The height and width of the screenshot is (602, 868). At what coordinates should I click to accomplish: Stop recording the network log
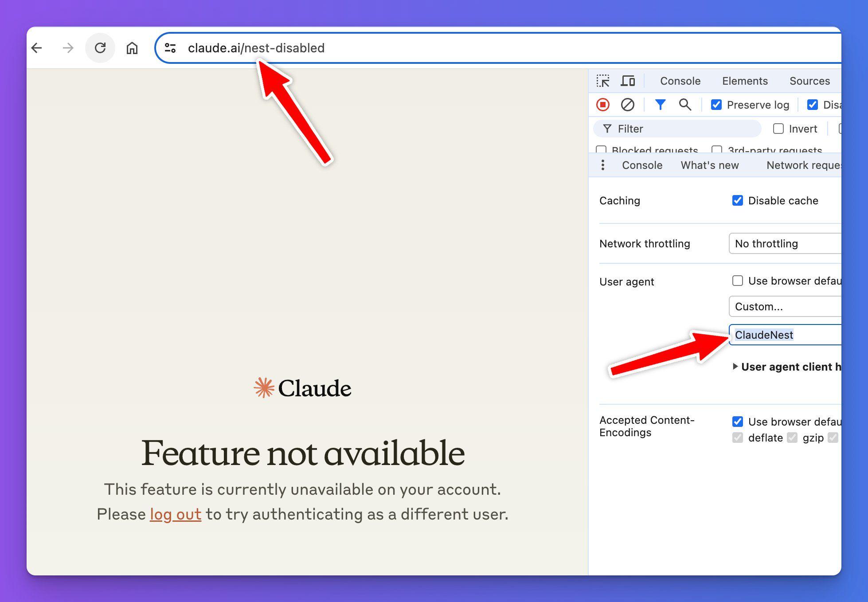point(603,105)
